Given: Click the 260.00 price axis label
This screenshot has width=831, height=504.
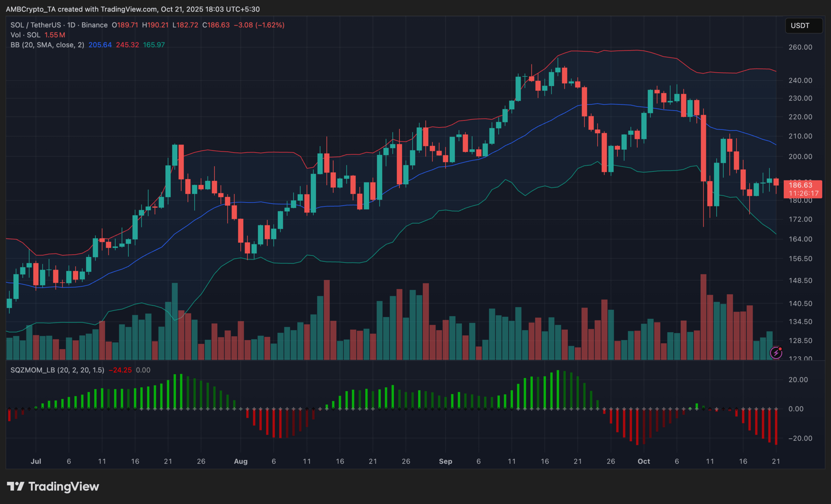Looking at the screenshot, I should pos(800,47).
